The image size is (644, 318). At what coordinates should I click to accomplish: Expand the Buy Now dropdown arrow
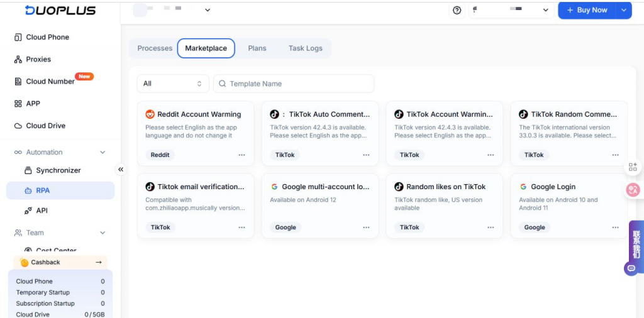pos(623,10)
